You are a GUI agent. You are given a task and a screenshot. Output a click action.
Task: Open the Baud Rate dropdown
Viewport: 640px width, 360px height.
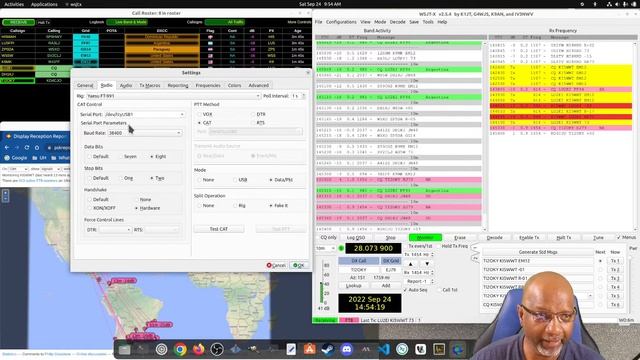144,133
